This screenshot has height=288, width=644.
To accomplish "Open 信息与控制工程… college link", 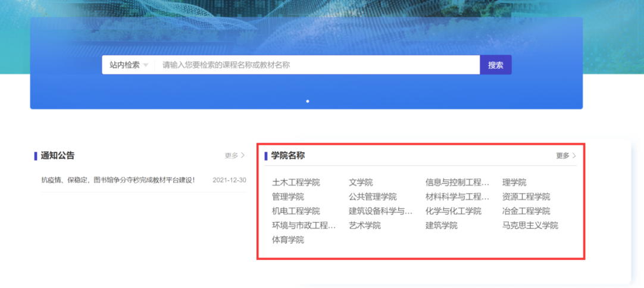I will point(457,183).
